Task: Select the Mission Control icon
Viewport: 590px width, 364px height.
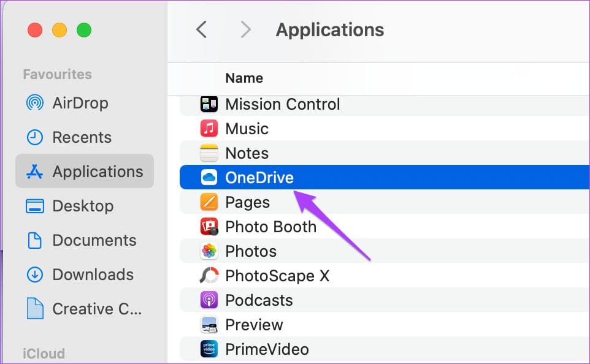Action: [x=209, y=104]
